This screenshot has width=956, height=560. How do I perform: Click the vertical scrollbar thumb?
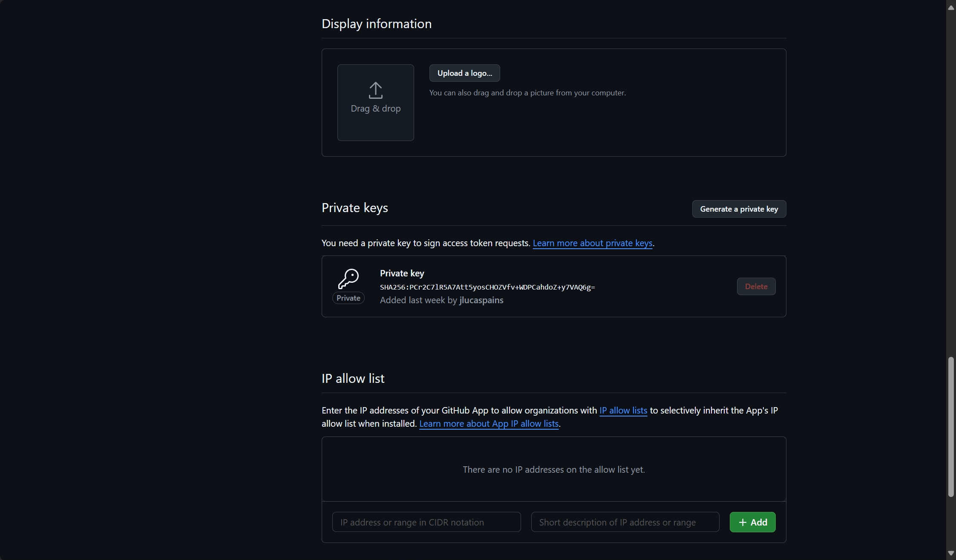click(x=951, y=427)
